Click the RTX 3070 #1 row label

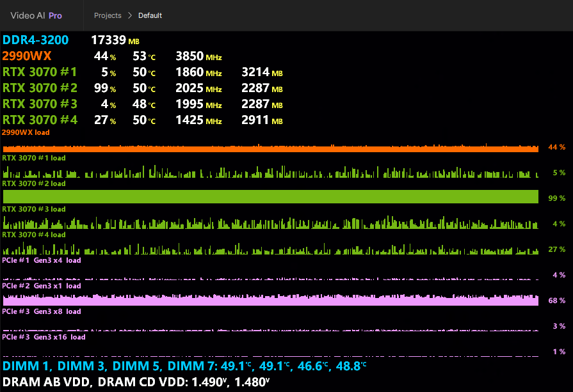click(x=40, y=72)
